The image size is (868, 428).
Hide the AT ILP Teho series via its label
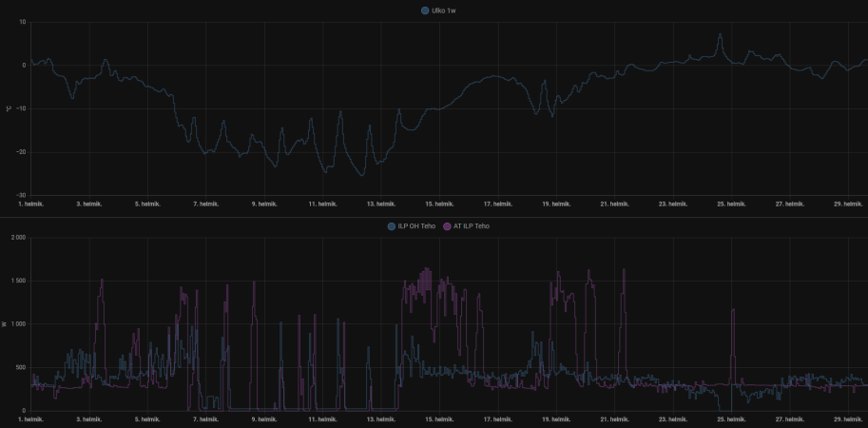pyautogui.click(x=472, y=226)
